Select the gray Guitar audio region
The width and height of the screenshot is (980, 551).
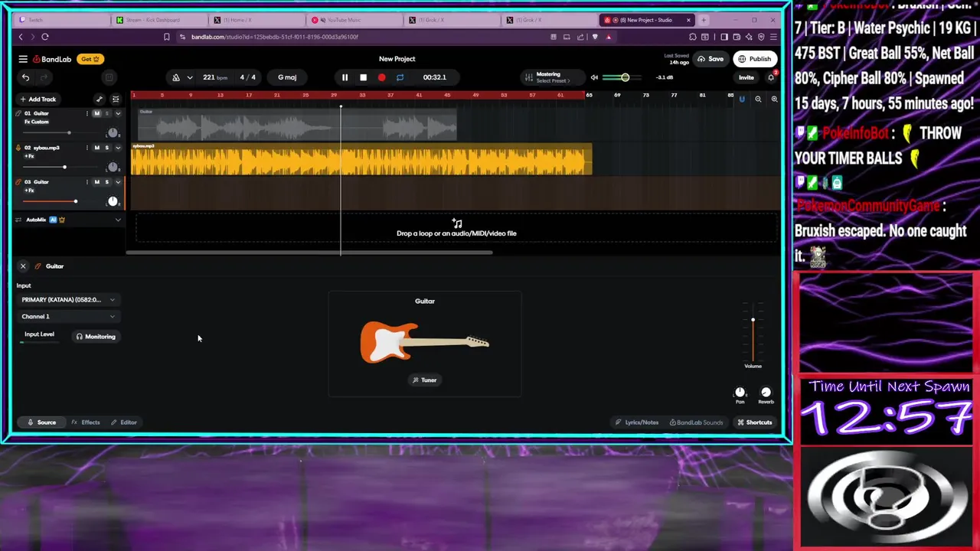tap(297, 125)
